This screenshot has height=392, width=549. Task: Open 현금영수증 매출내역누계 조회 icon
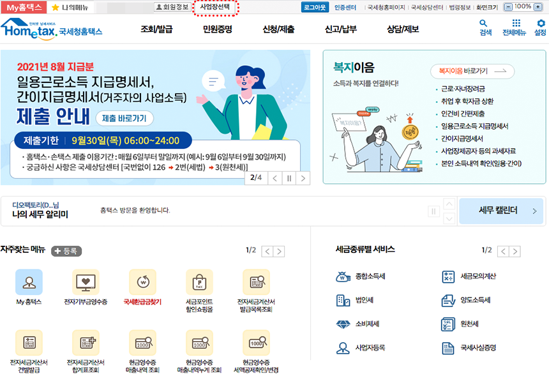[x=200, y=343]
